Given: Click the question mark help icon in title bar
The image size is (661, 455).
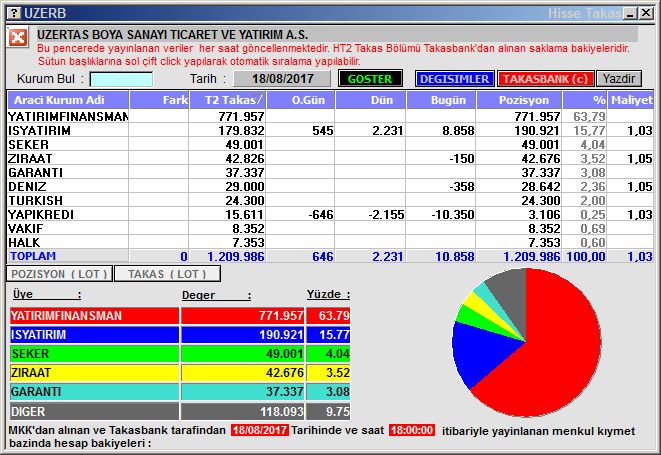Looking at the screenshot, I should [14, 13].
